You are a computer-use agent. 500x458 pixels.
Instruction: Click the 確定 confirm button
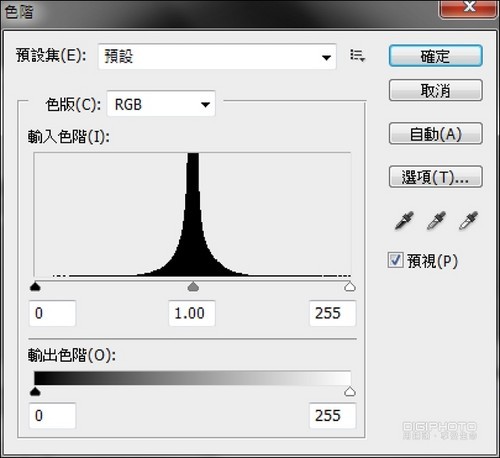tap(436, 56)
